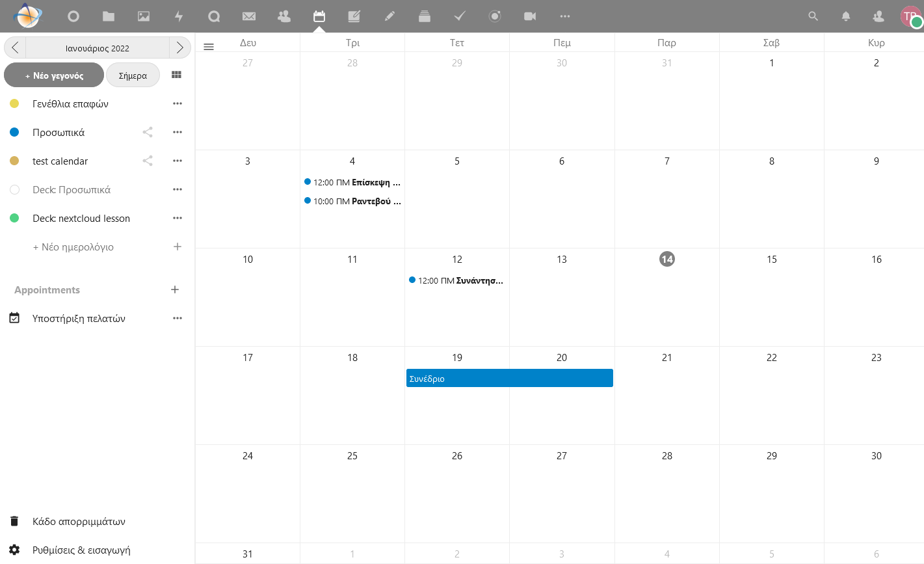The width and height of the screenshot is (924, 564).
Task: Click day number 22
Action: (772, 357)
